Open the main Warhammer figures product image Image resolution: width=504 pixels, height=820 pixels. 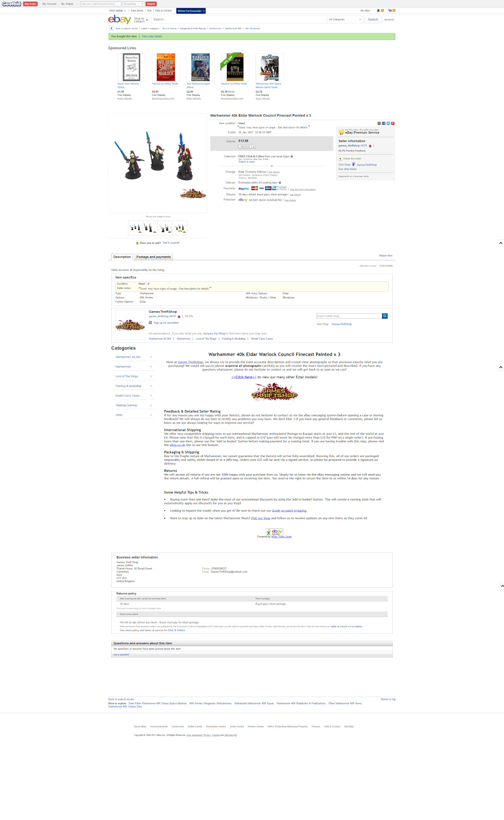pos(158,163)
